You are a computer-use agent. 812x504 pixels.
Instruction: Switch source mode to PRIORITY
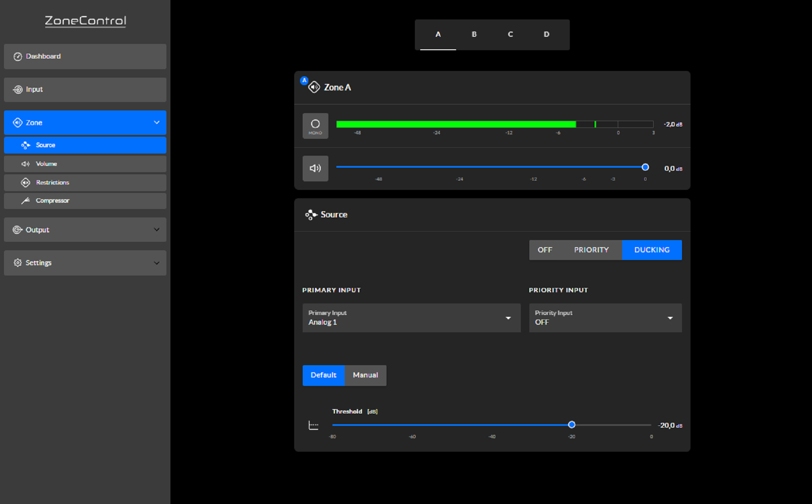(x=591, y=250)
